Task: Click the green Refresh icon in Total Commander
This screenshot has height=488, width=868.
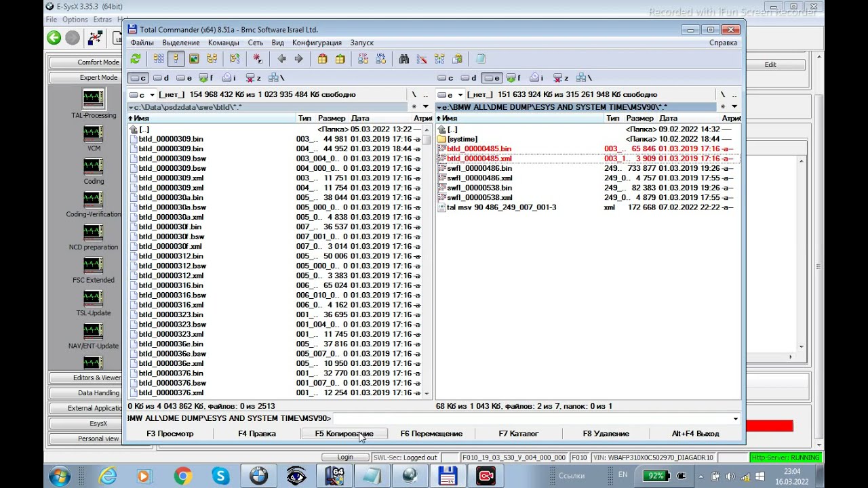Action: tap(136, 59)
